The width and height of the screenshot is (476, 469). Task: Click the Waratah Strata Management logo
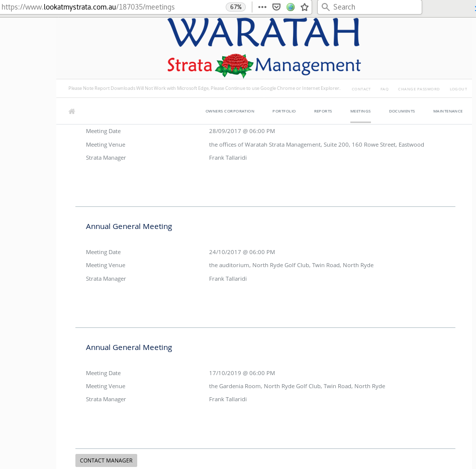[x=264, y=48]
